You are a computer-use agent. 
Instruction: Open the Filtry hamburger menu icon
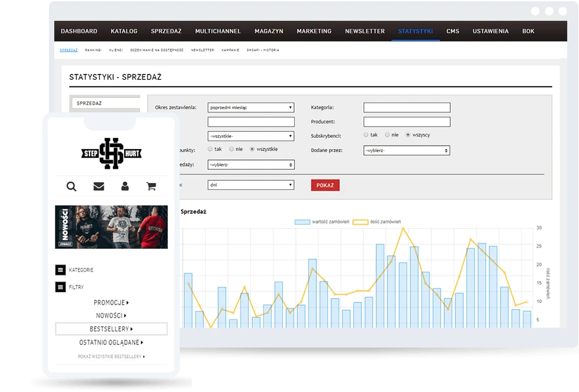coord(60,287)
